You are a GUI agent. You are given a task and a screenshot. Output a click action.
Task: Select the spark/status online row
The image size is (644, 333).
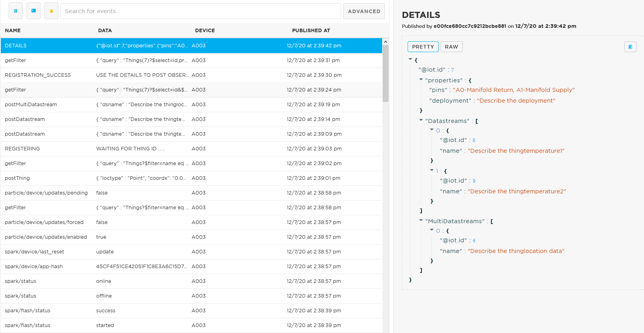coord(191,281)
